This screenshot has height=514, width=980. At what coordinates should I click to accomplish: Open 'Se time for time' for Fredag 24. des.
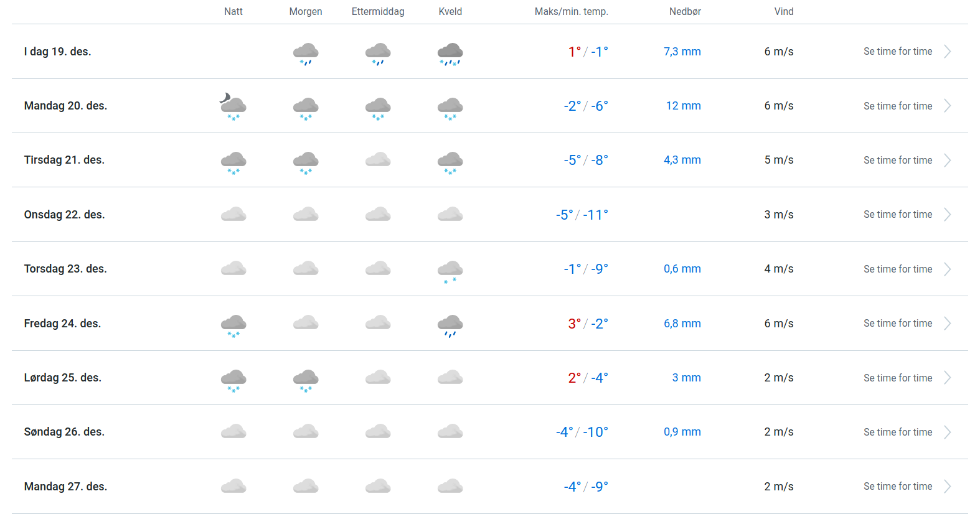[x=897, y=324]
